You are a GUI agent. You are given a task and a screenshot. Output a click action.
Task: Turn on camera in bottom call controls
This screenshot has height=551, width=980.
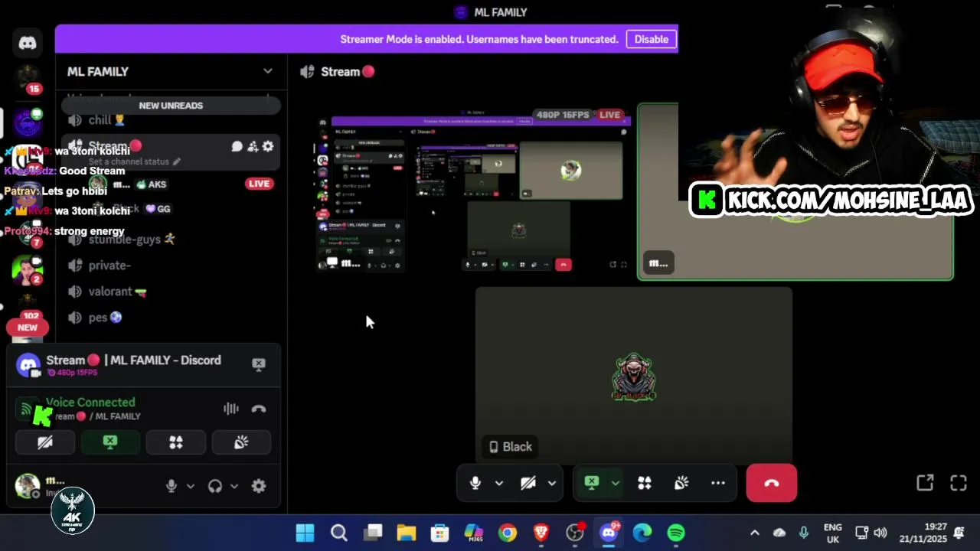click(528, 483)
